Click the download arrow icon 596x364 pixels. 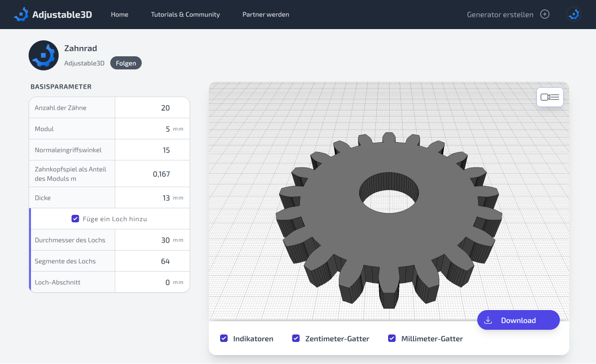click(488, 320)
